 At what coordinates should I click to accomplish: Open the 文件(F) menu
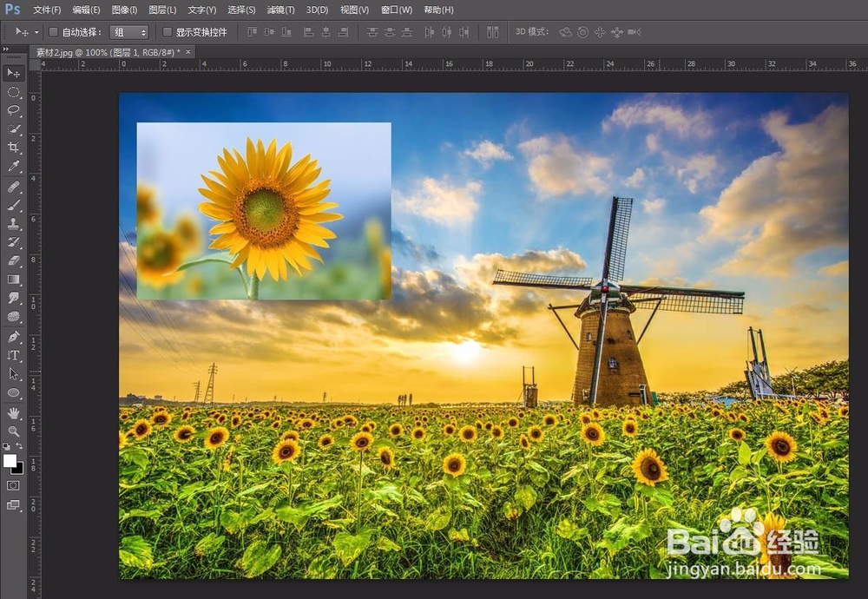[x=47, y=10]
